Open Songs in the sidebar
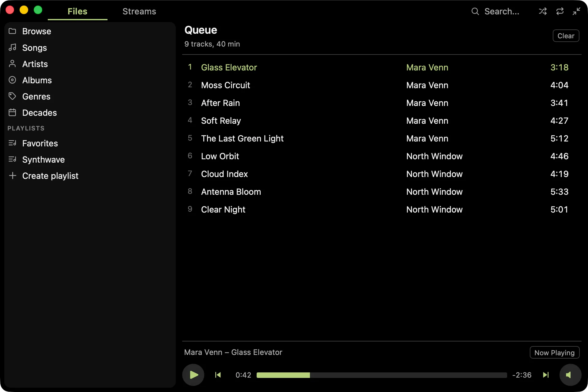 coord(90,47)
